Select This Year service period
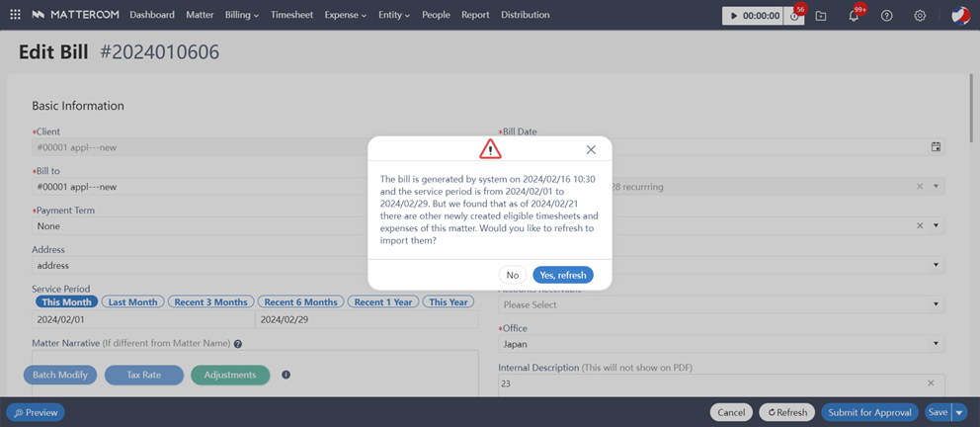 pyautogui.click(x=449, y=301)
